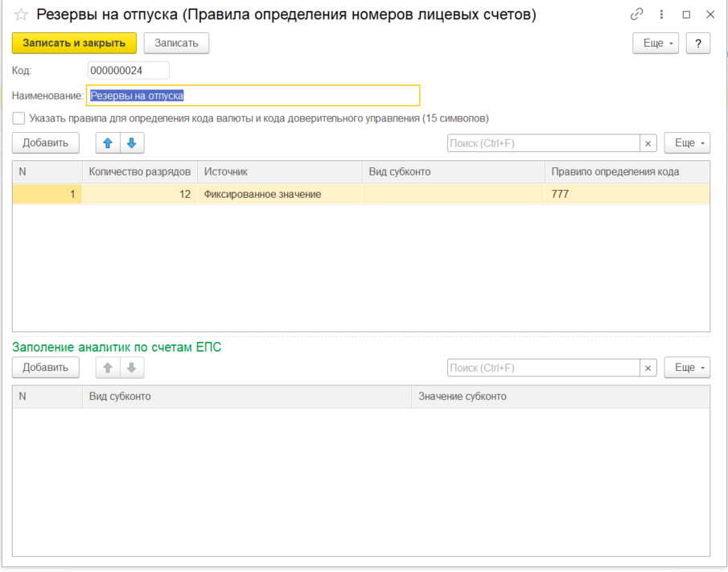Sort by Количество разрядов column header

139,171
